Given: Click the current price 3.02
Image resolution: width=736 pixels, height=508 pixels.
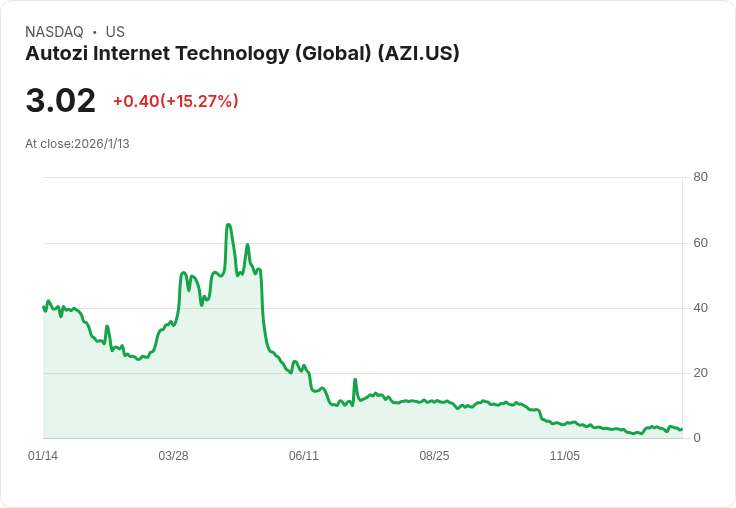Looking at the screenshot, I should pyautogui.click(x=61, y=100).
